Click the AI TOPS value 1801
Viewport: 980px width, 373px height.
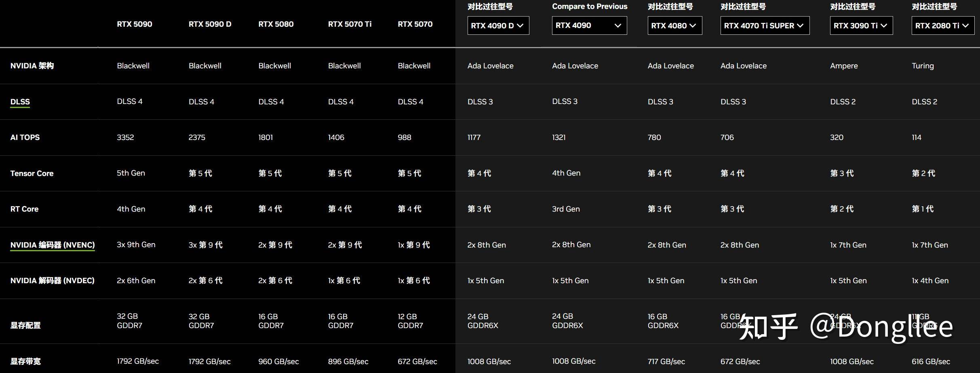coord(266,138)
